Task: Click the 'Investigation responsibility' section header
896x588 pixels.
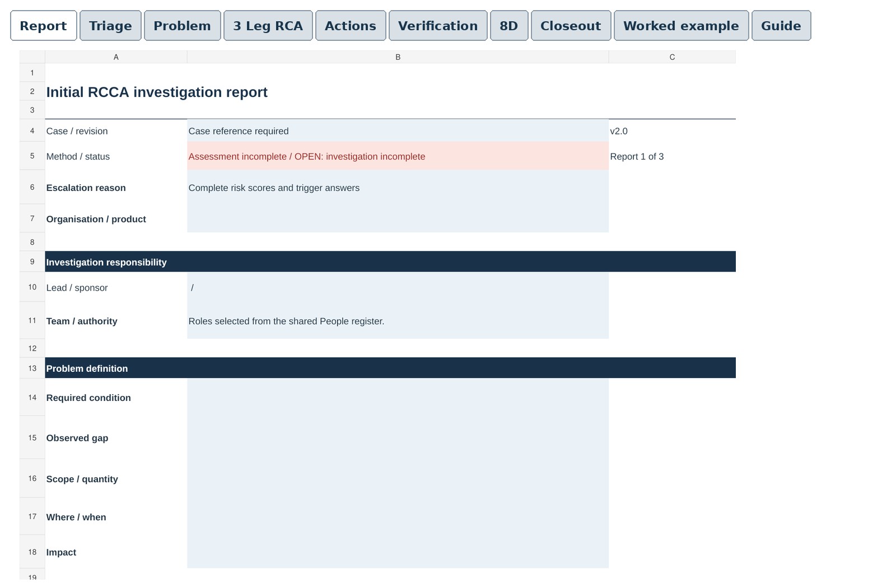Action: 390,262
